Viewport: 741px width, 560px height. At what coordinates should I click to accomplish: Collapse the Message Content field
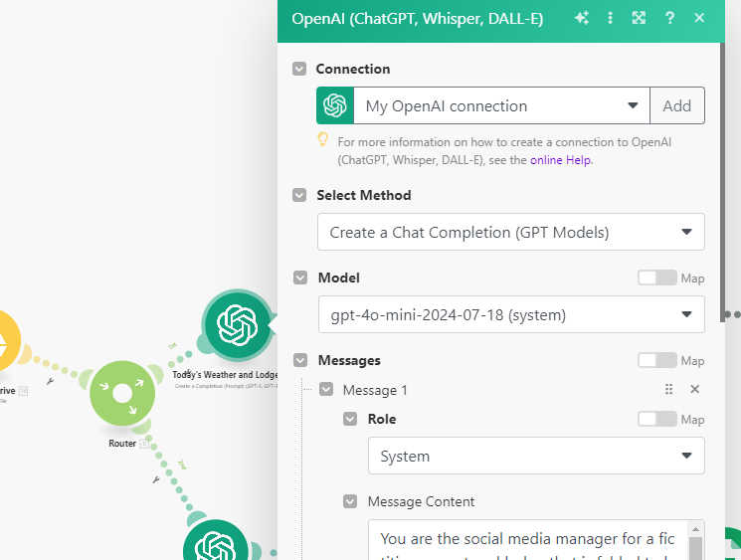[x=350, y=501]
